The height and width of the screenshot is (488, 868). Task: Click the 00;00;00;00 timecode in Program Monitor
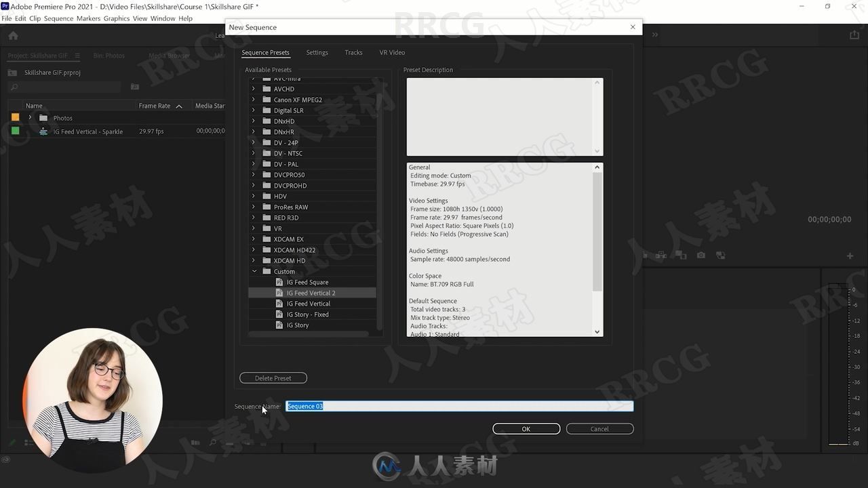pyautogui.click(x=829, y=220)
